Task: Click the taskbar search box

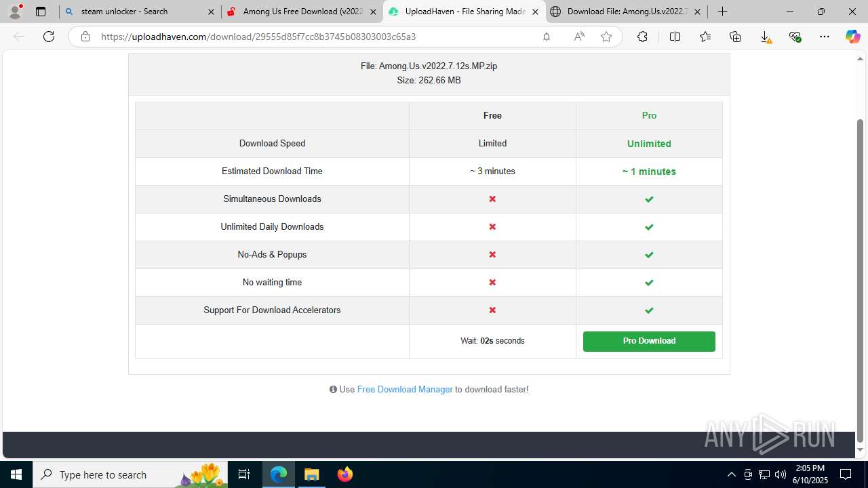Action: (x=130, y=474)
